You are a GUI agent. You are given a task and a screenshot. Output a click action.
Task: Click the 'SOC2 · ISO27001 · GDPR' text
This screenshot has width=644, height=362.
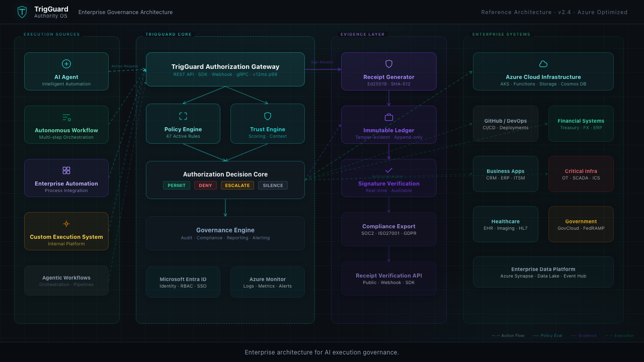click(389, 233)
